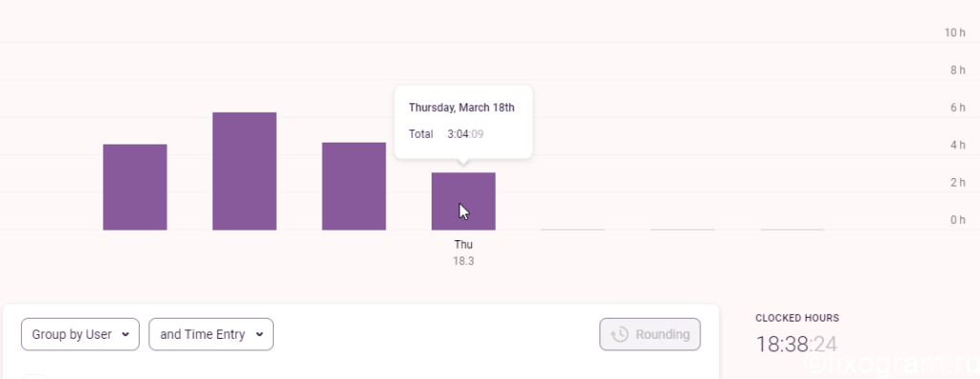Click the chevron beside Group by User
The height and width of the screenshot is (379, 980).
pos(125,335)
